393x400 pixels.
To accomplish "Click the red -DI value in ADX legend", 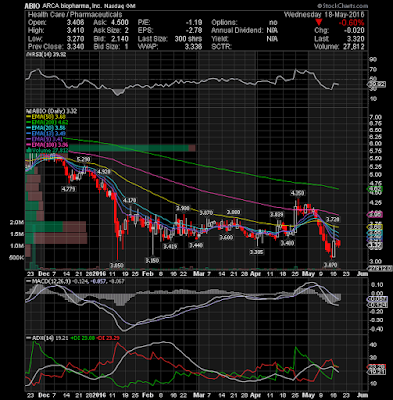I will (x=107, y=338).
